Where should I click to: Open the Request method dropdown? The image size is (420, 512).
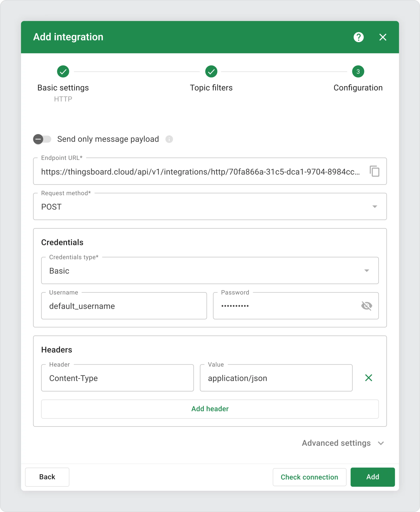click(x=210, y=206)
